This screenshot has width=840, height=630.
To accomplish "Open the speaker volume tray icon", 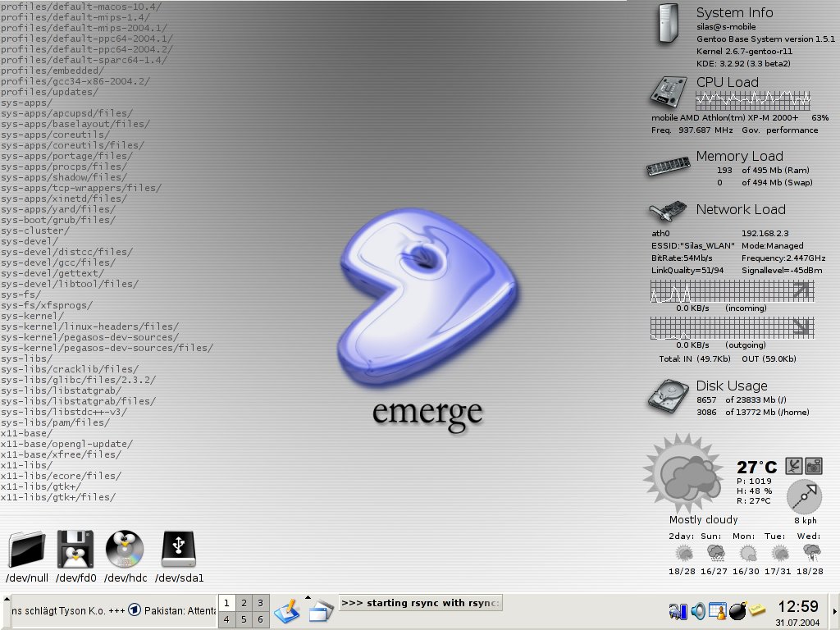I will pos(697,610).
